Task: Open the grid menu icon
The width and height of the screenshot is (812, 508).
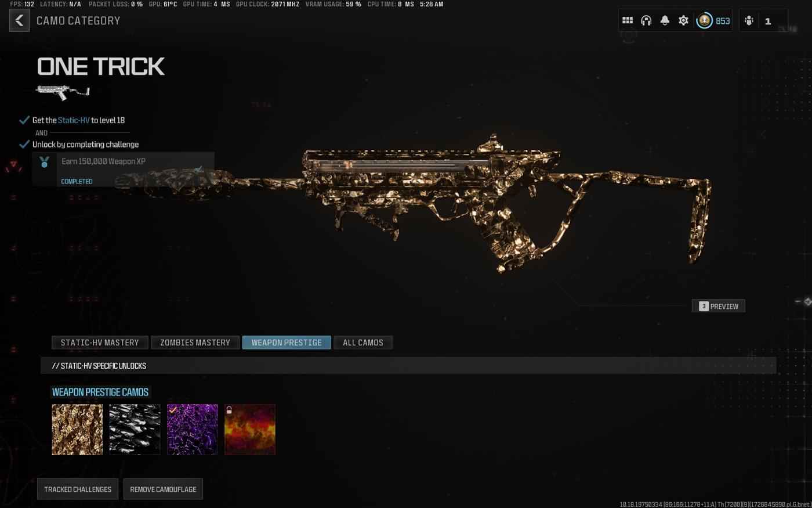Action: (x=628, y=21)
